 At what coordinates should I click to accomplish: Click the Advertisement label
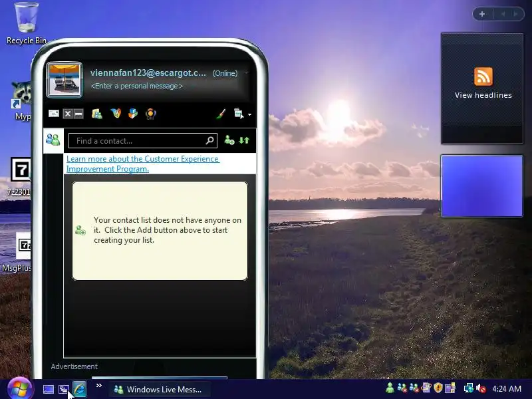pos(74,366)
